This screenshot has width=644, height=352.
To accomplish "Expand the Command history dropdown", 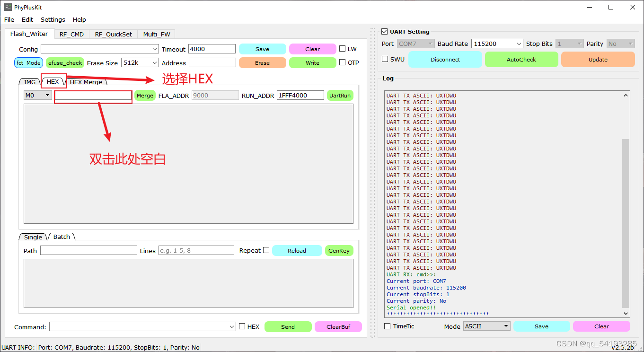I will coord(232,326).
